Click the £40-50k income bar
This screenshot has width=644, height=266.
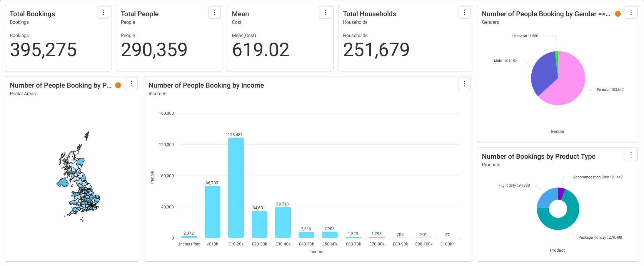pyautogui.click(x=306, y=235)
